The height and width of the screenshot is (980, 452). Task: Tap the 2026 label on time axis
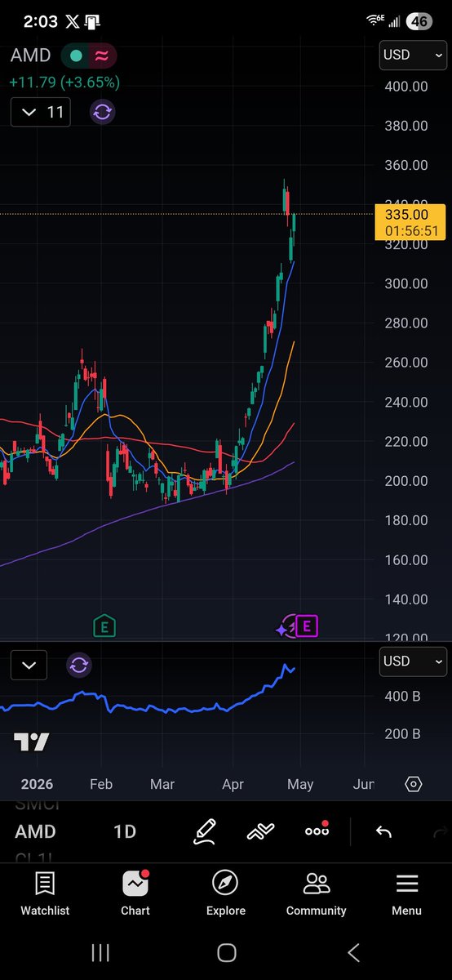click(x=37, y=784)
